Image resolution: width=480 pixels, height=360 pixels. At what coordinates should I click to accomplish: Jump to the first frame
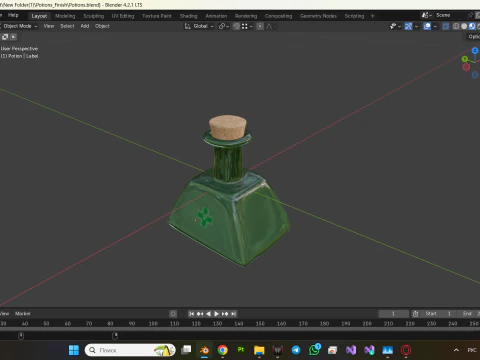pyautogui.click(x=191, y=314)
